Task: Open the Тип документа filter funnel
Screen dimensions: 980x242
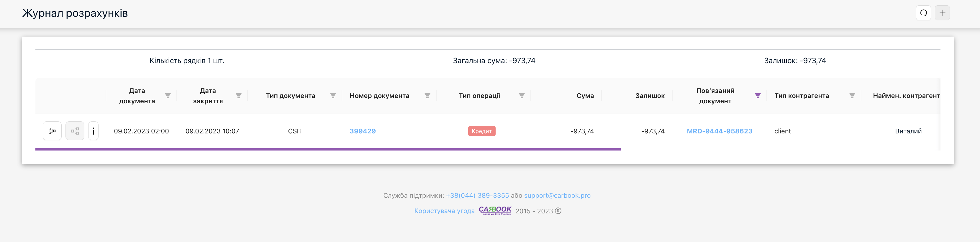Action: click(333, 96)
